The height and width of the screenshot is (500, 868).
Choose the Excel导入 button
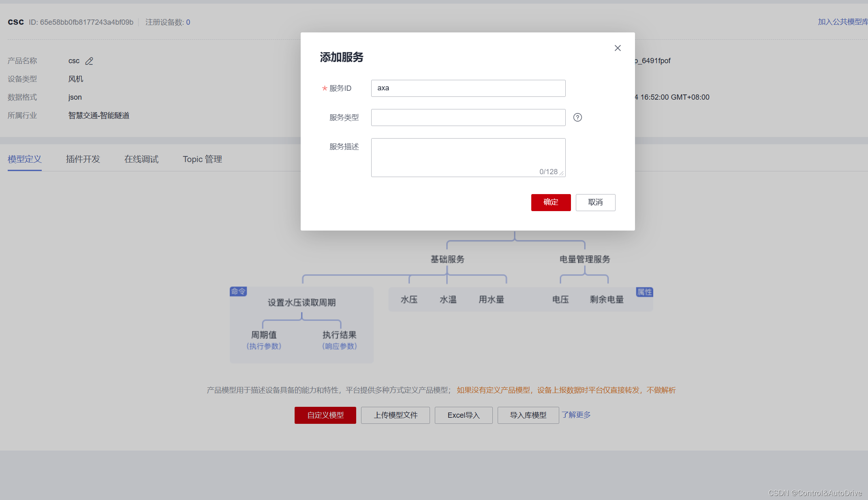pyautogui.click(x=463, y=415)
